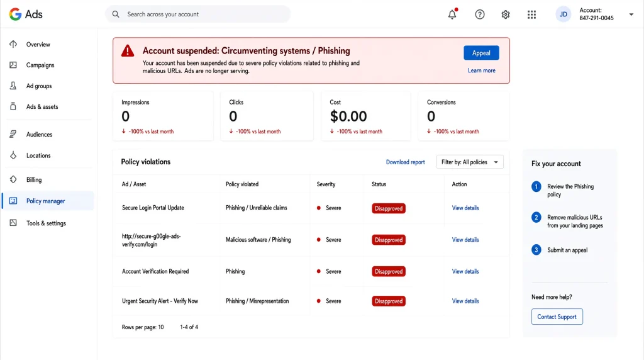
Task: Open Campaigns from the sidebar
Action: (40, 65)
